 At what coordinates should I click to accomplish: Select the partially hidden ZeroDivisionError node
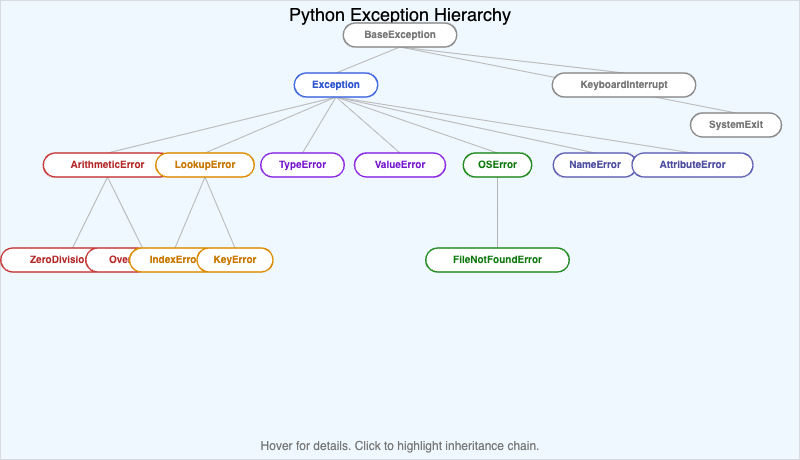click(42, 260)
